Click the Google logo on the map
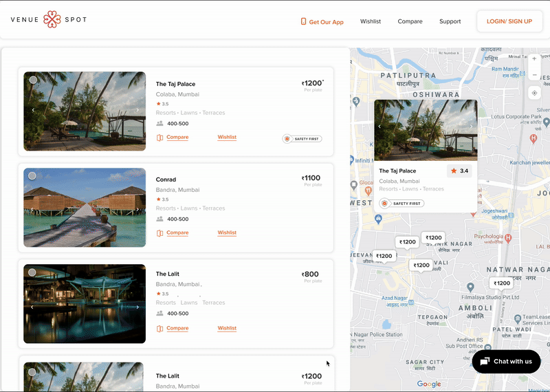 coord(429,384)
